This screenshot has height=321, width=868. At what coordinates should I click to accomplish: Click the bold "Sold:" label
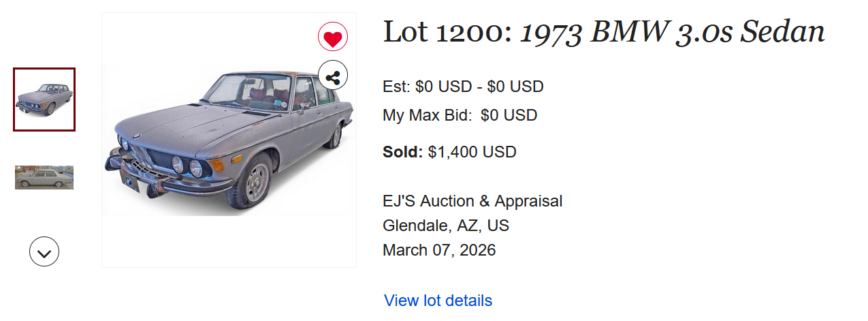pos(403,152)
